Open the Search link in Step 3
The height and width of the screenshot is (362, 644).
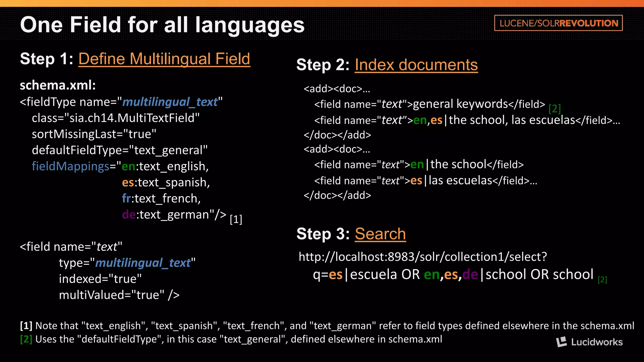(380, 234)
